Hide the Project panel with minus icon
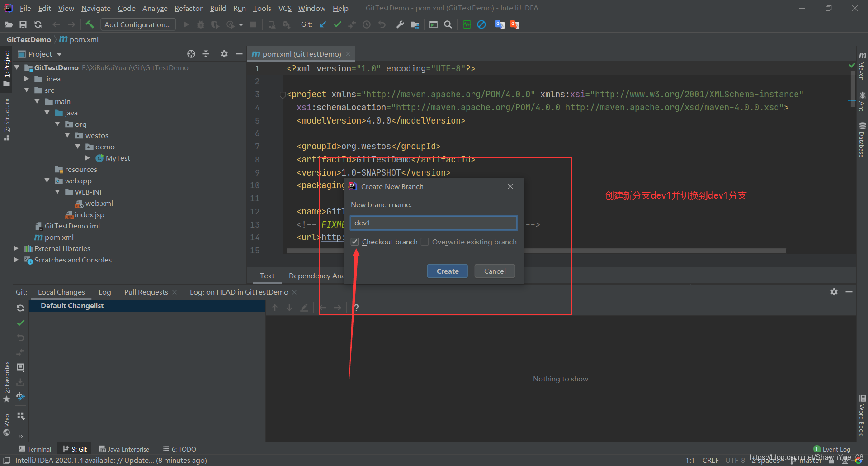The image size is (868, 466). click(239, 54)
